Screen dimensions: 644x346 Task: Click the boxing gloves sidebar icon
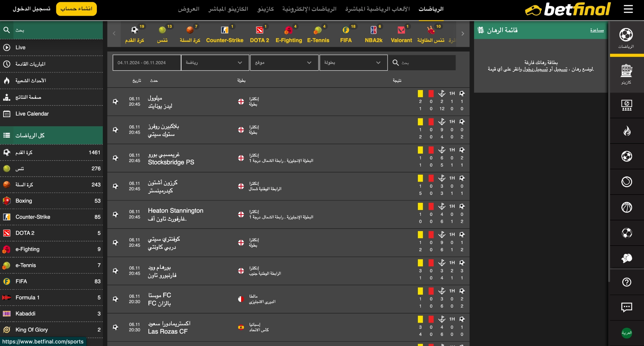point(627,258)
